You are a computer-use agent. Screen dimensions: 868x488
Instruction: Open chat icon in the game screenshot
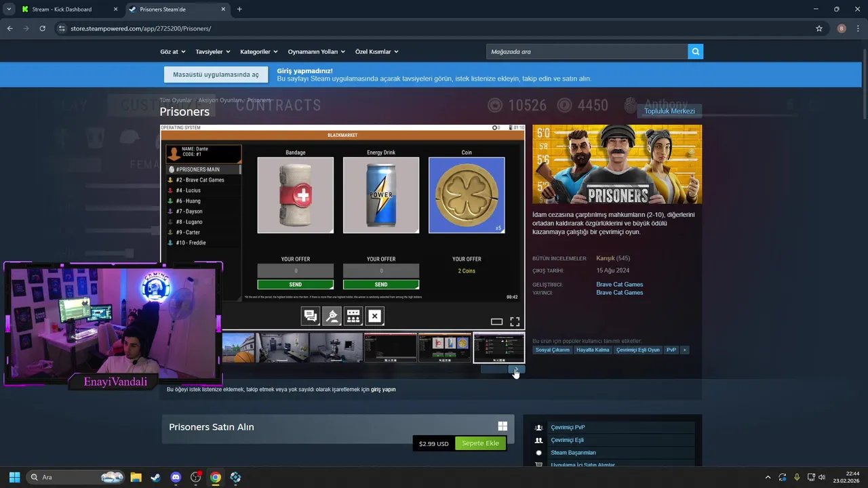311,316
